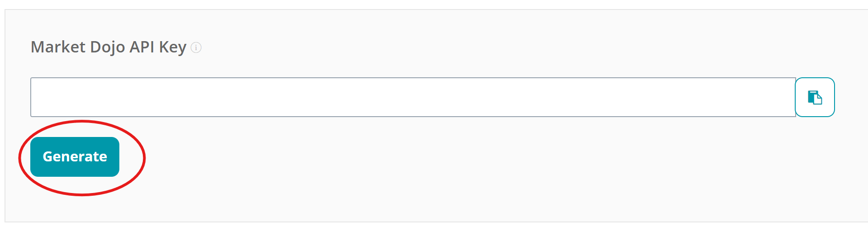Select the teal Generate button under the field
The height and width of the screenshot is (231, 868).
point(75,156)
